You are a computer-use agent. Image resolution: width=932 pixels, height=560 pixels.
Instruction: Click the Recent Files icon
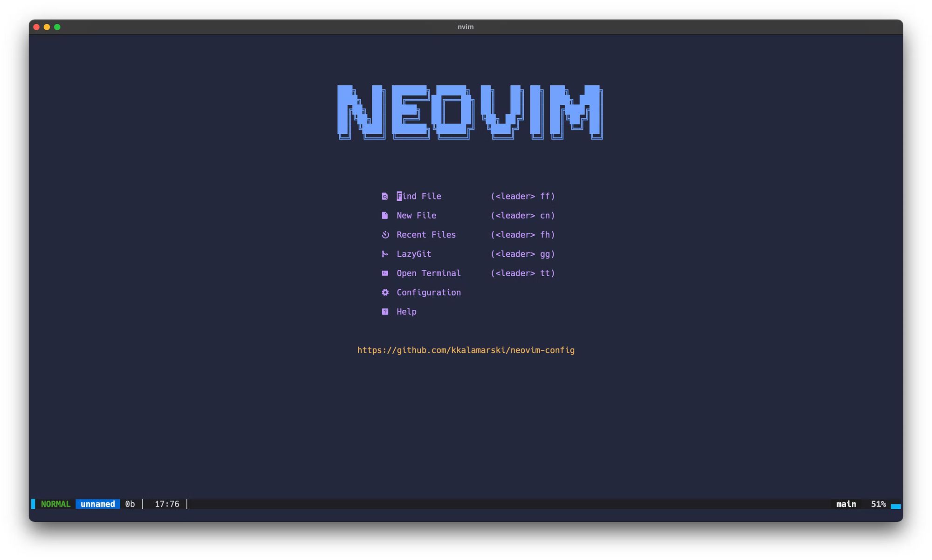(x=385, y=234)
